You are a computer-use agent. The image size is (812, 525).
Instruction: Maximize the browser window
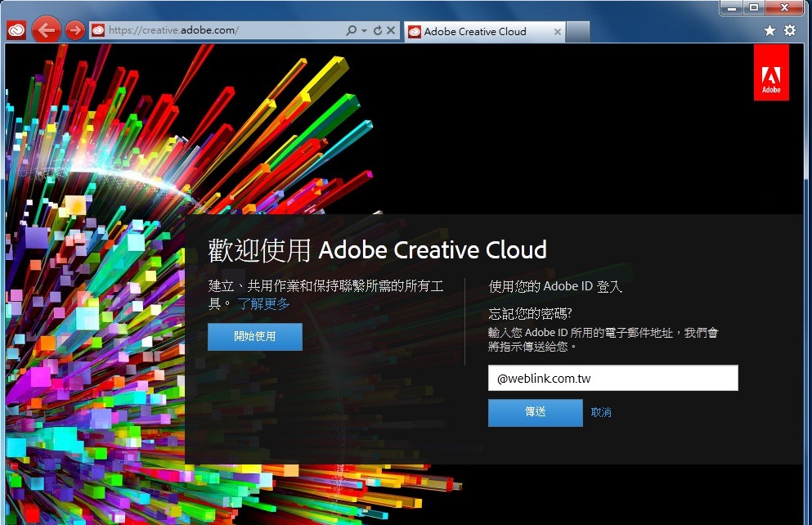click(754, 7)
